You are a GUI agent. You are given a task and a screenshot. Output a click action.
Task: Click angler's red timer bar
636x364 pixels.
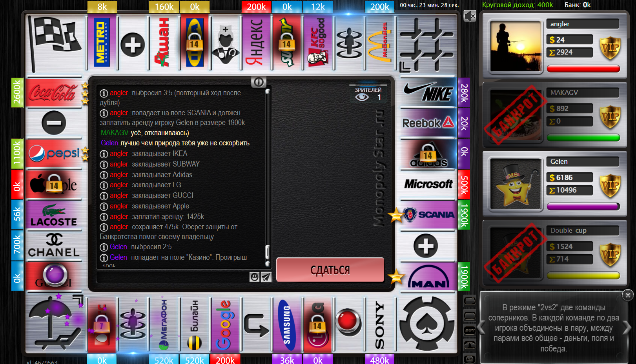(x=583, y=69)
